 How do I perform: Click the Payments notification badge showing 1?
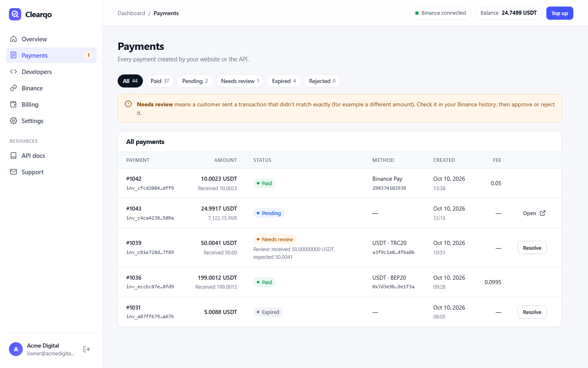pos(88,55)
